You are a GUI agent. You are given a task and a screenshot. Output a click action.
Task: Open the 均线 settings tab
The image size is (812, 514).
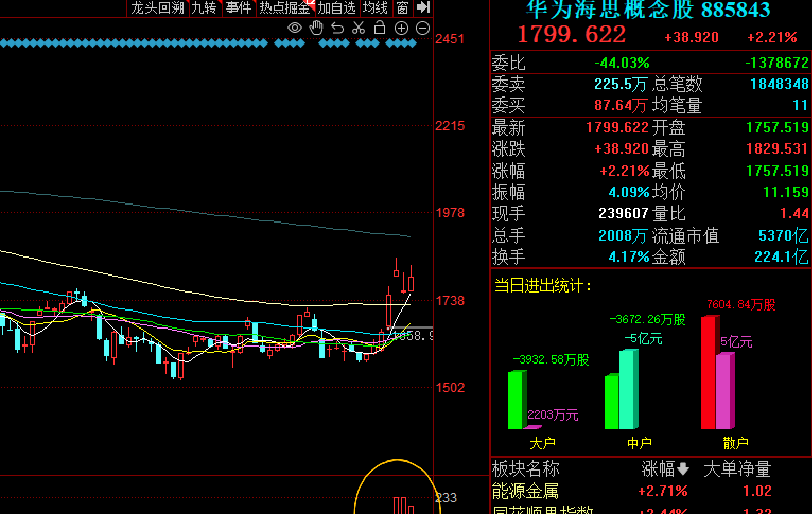point(376,8)
